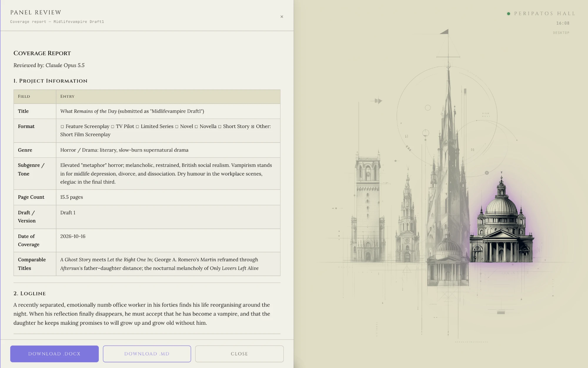
Task: Click 'Reviewed by: Claude Opus 5.5' line
Action: [x=49, y=65]
